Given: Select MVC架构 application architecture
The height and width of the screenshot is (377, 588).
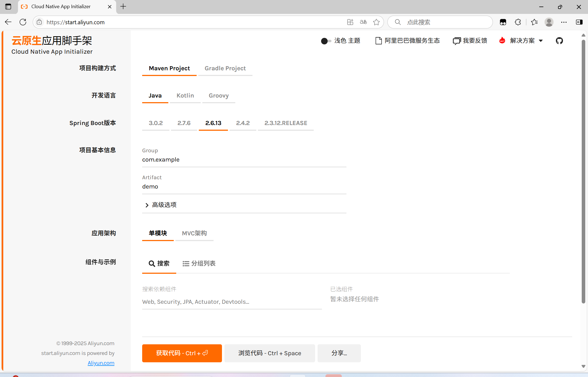Looking at the screenshot, I should click(x=194, y=233).
